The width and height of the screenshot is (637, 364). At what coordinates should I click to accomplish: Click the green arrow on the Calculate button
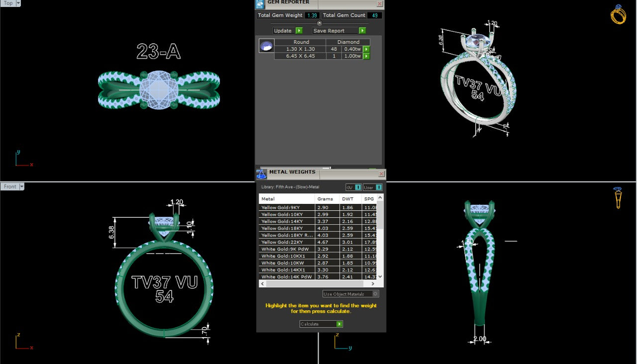point(339,324)
